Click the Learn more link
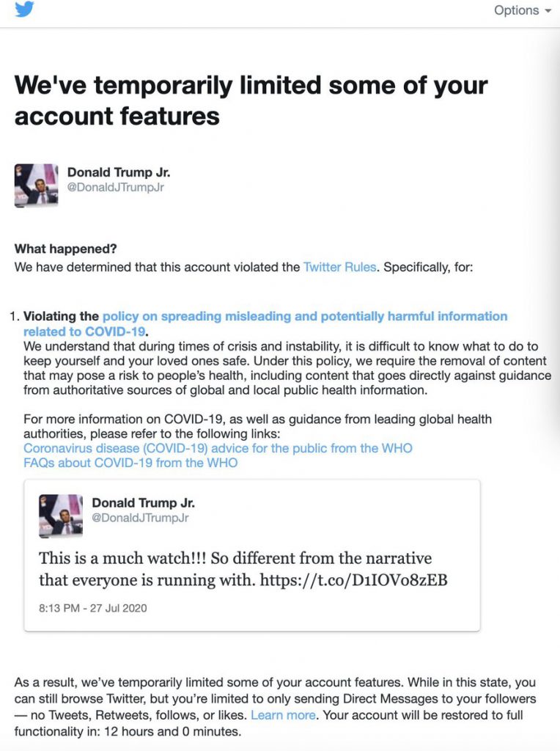This screenshot has width=560, height=751. pos(284,715)
